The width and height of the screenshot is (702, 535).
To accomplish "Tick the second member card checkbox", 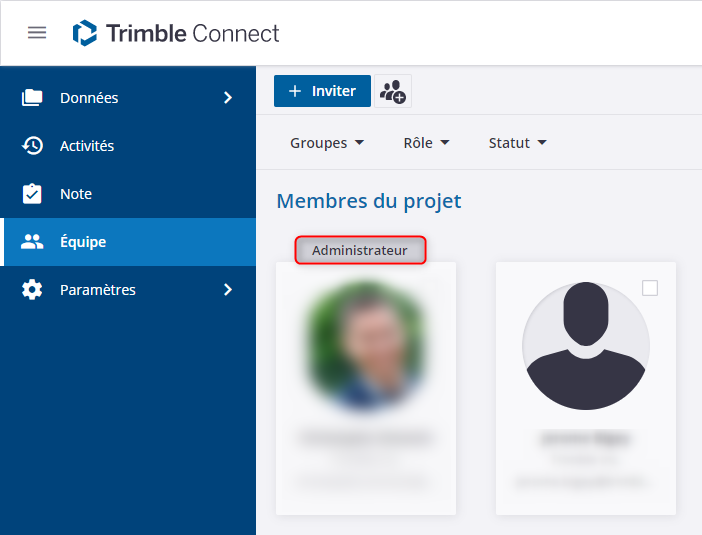I will (650, 288).
